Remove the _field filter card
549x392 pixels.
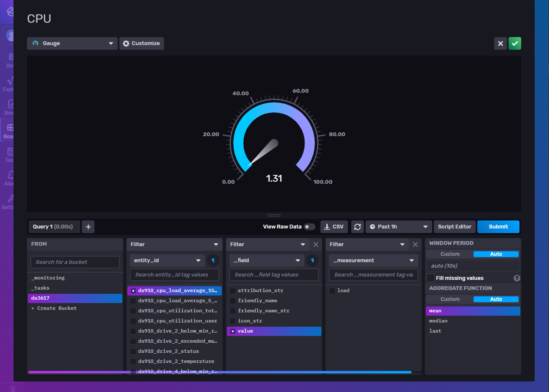coord(316,244)
